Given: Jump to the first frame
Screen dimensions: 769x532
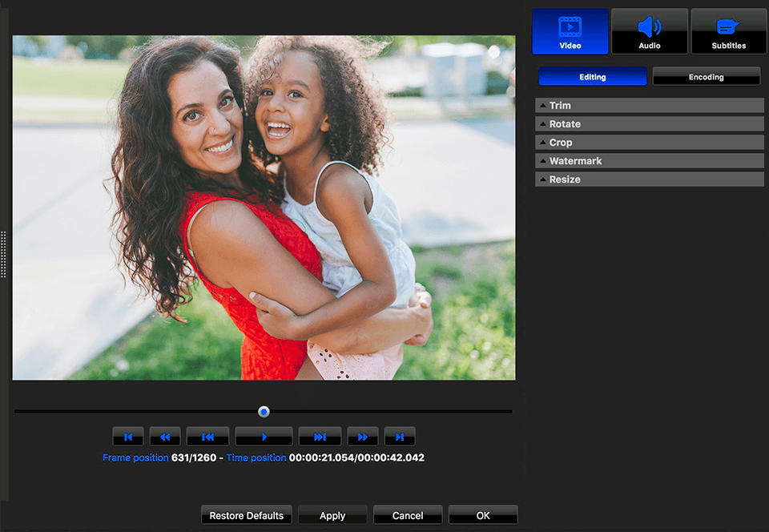Looking at the screenshot, I should click(128, 436).
